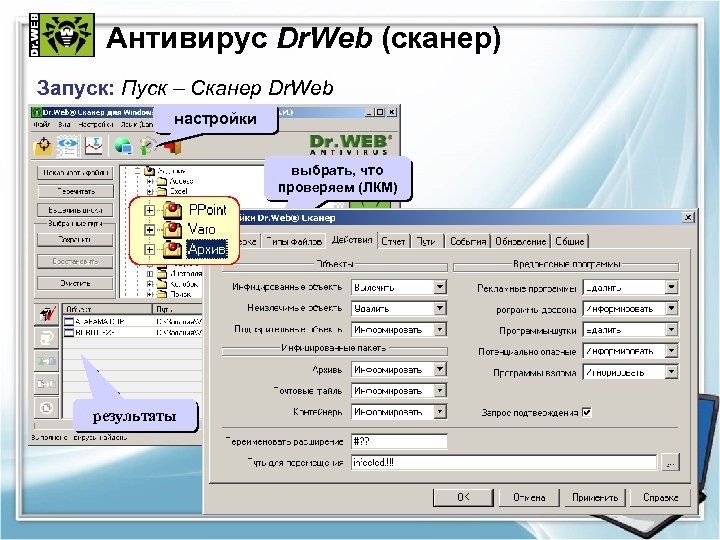
Task: Click the Объект column header in results
Action: (x=107, y=309)
